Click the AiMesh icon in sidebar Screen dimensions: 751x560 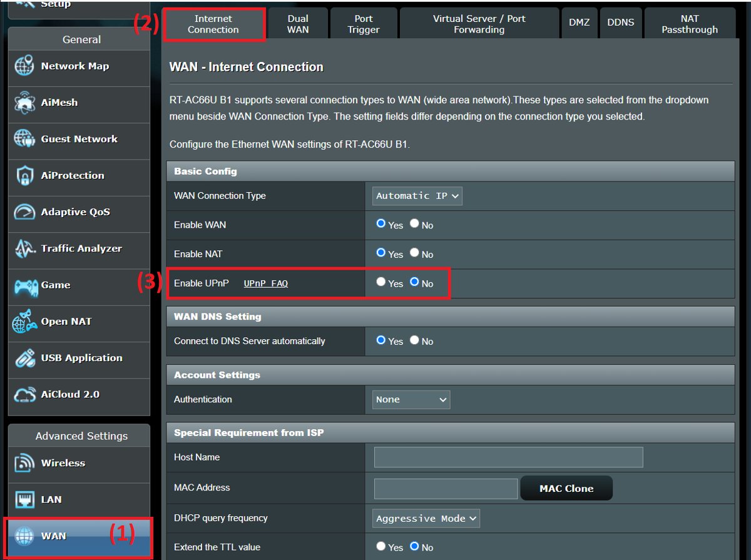(24, 103)
